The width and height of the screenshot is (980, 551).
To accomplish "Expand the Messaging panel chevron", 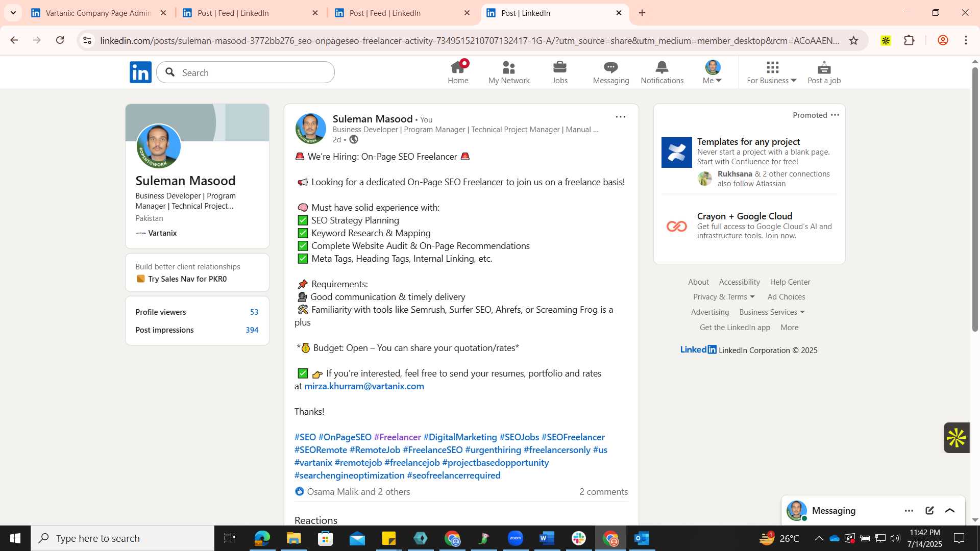I will (950, 511).
